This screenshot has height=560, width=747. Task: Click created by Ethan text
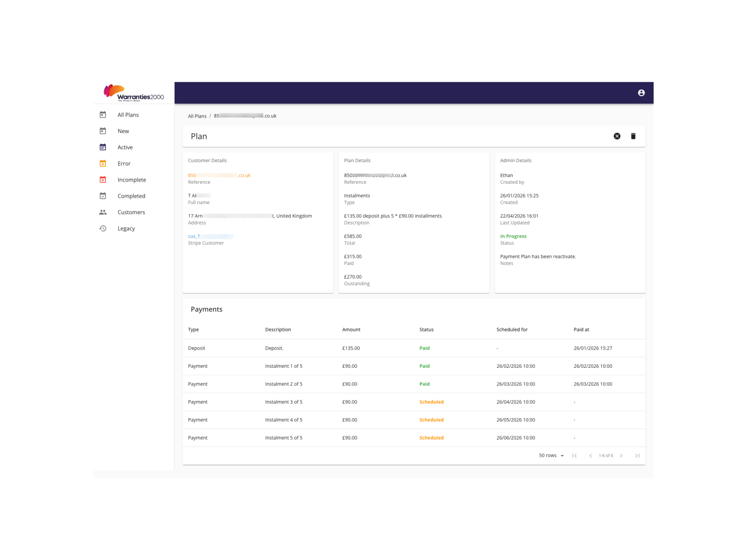[506, 175]
